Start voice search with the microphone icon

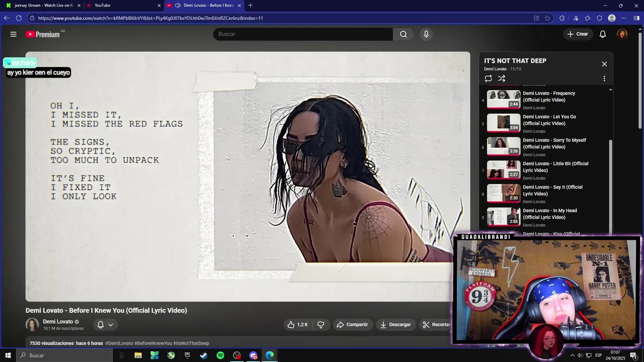(x=426, y=34)
